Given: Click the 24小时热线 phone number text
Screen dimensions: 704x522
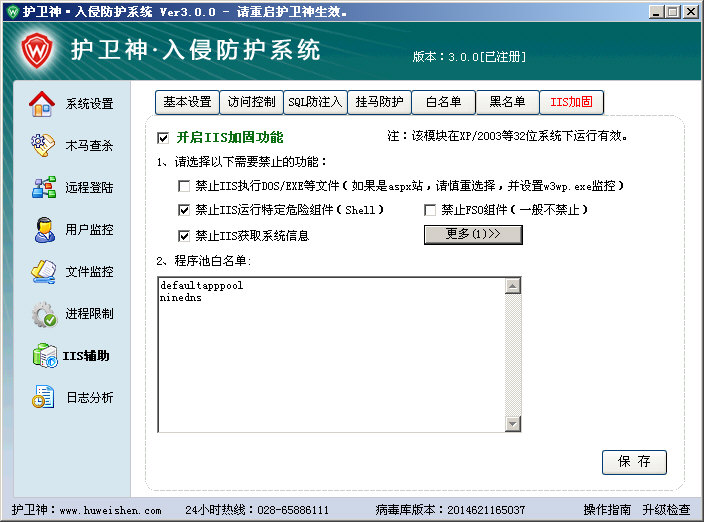Looking at the screenshot, I should click(257, 510).
